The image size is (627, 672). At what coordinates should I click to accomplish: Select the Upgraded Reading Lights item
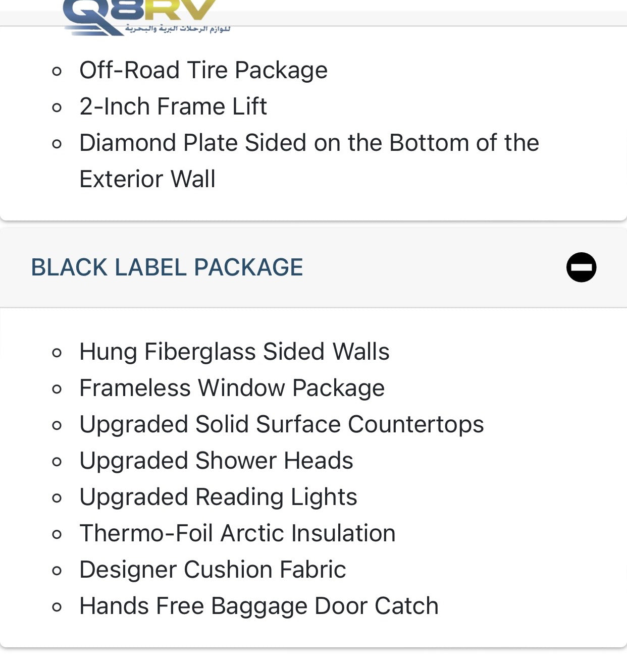coord(218,497)
